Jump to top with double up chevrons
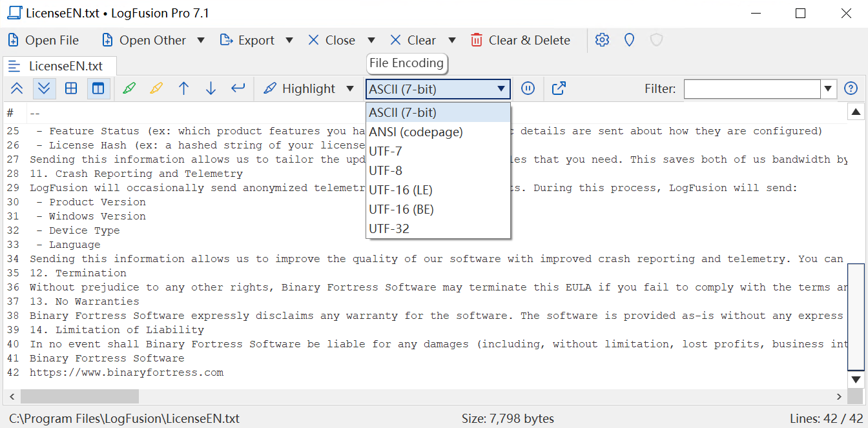 (17, 88)
